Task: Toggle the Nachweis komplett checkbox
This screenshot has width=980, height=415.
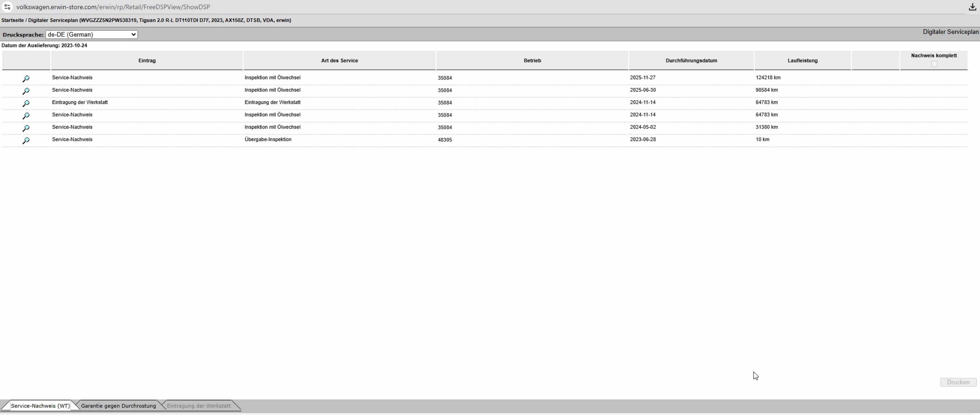Action: pos(934,64)
